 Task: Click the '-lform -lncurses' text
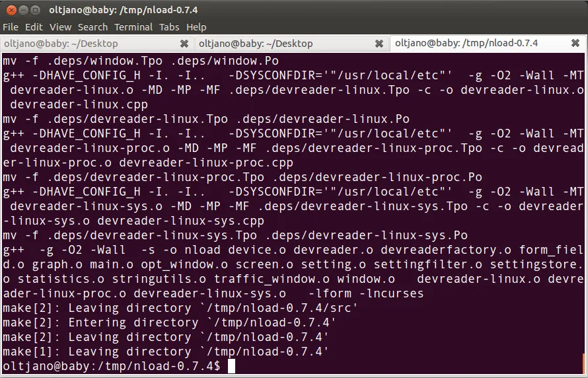click(x=366, y=293)
